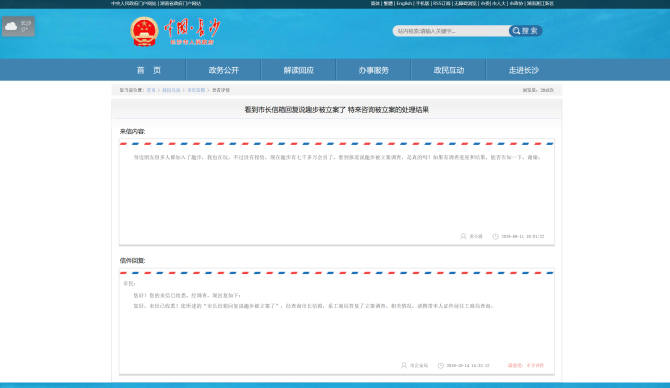Click the 来信内容 section label
This screenshot has height=388, width=670.
click(x=132, y=131)
